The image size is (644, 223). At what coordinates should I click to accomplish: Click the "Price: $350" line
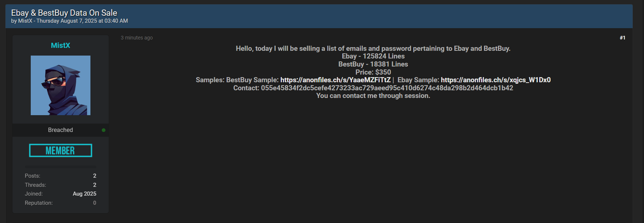pyautogui.click(x=373, y=72)
